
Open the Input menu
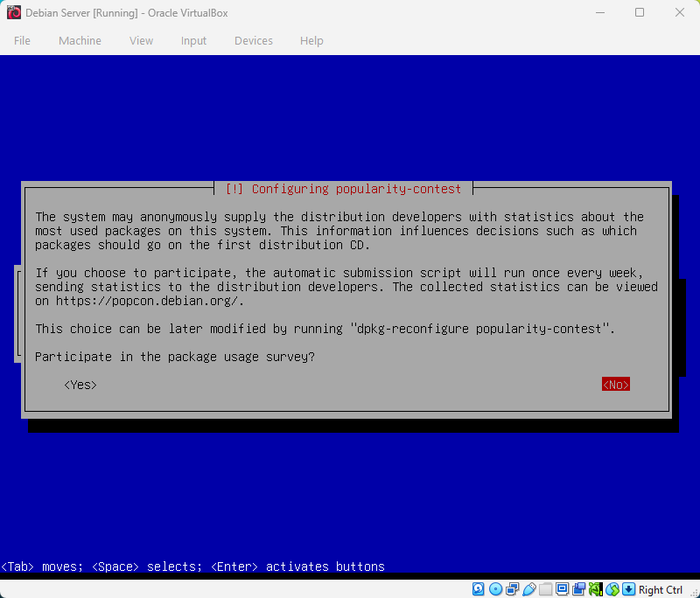pos(193,40)
